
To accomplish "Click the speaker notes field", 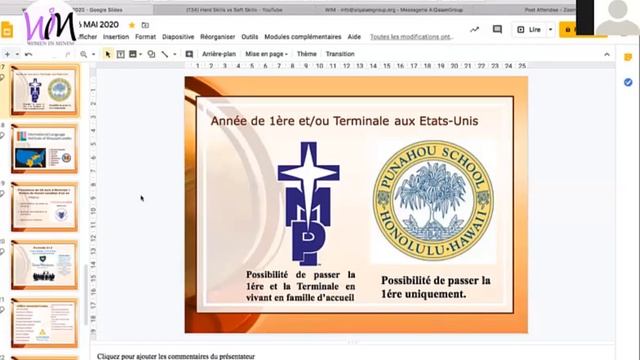I will 352,356.
